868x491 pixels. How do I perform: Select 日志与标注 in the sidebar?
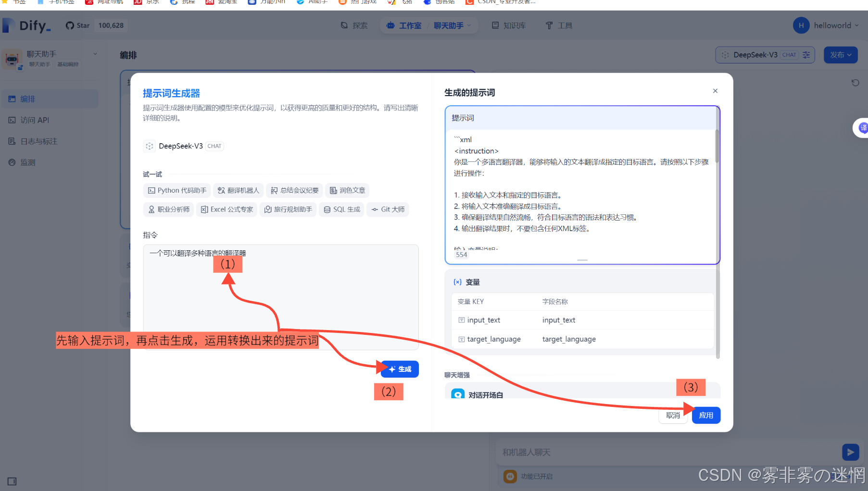50,141
